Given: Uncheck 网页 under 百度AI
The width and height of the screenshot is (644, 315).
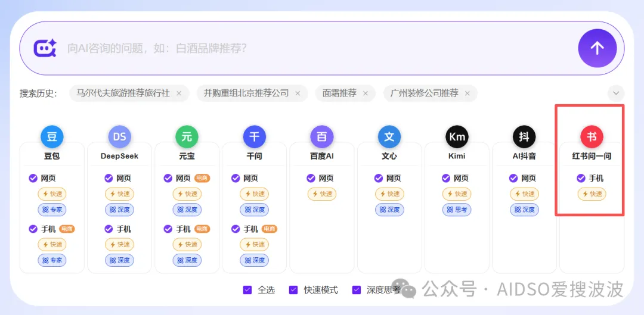Looking at the screenshot, I should point(311,178).
